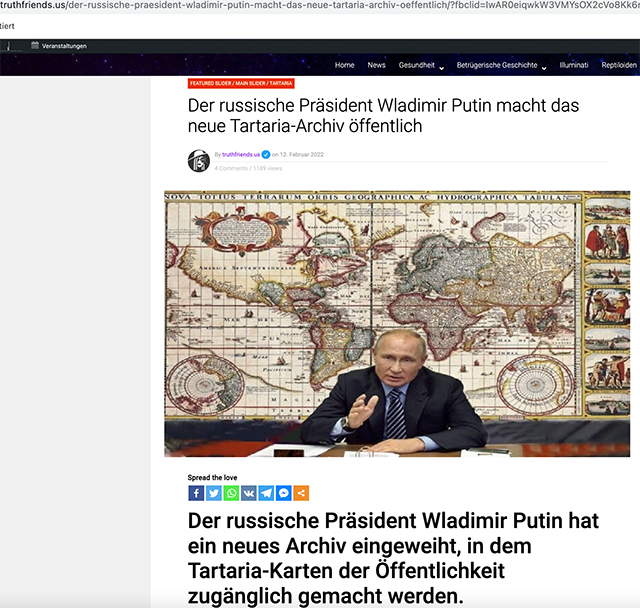Share the article via WhatsApp
The width and height of the screenshot is (640, 608).
pyautogui.click(x=231, y=493)
